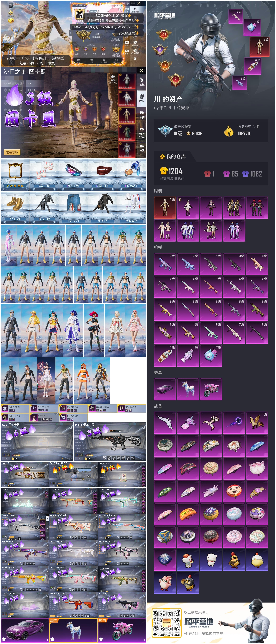
Task: Click the 3级 mummy outfit under 时装
Action: (165, 208)
